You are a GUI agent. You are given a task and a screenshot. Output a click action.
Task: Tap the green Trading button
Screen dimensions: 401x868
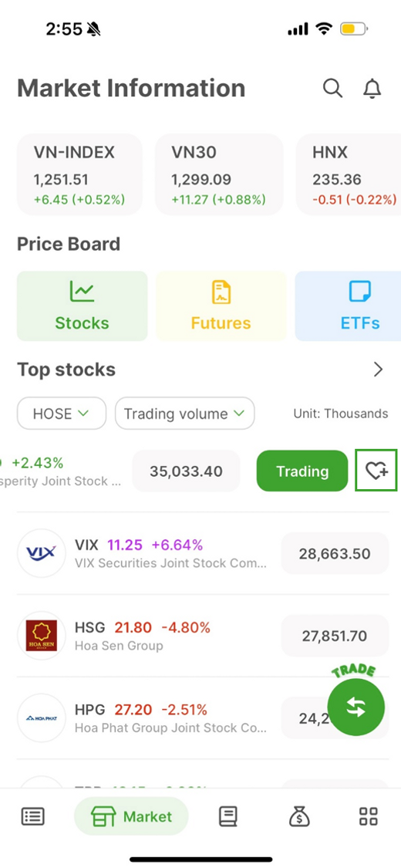tap(302, 471)
